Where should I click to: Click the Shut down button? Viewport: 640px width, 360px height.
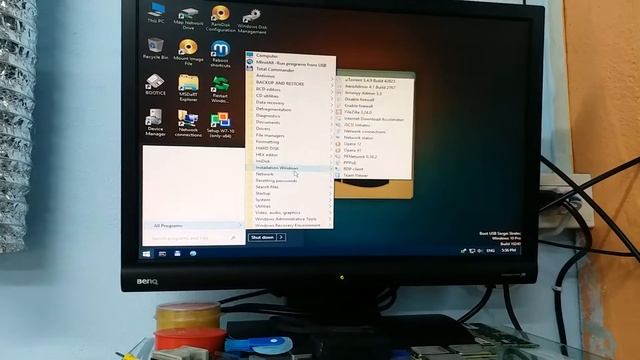[262, 237]
